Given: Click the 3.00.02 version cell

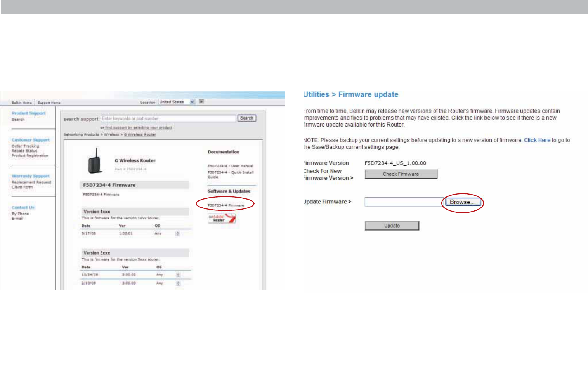Looking at the screenshot, I should (x=129, y=275).
